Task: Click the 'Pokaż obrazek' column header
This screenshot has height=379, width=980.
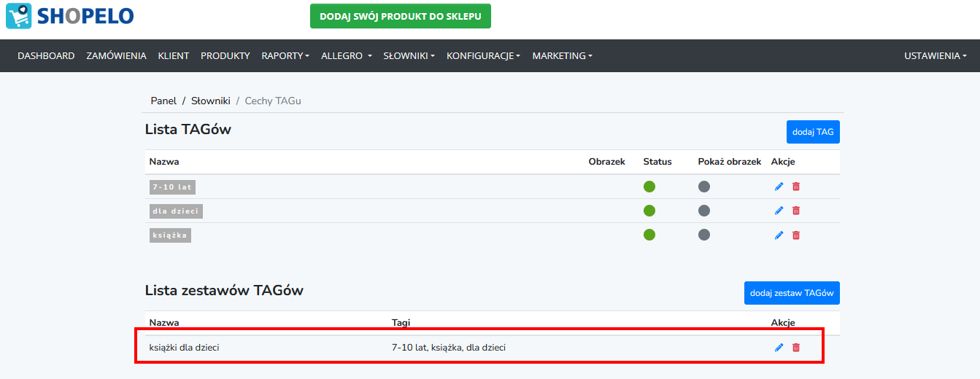Action: pyautogui.click(x=730, y=162)
